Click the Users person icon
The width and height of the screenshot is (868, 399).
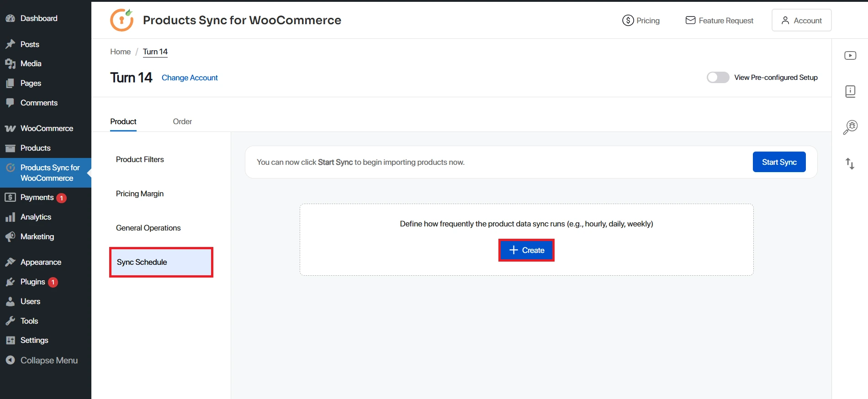coord(10,301)
